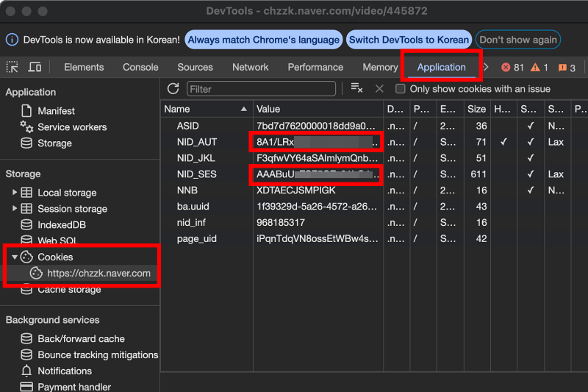Select the page_uid cookie name

click(197, 239)
